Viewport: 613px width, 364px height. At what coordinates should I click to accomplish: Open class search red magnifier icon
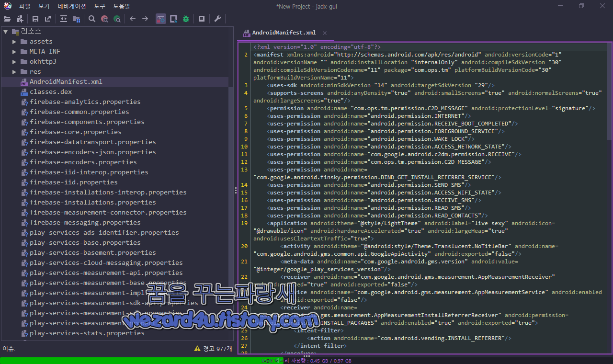pyautogui.click(x=104, y=19)
